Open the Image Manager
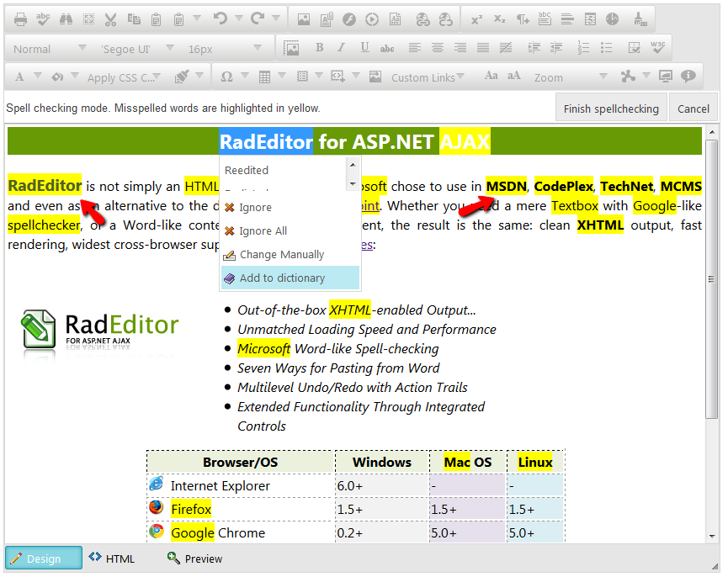This screenshot has width=728, height=577. coord(304,19)
